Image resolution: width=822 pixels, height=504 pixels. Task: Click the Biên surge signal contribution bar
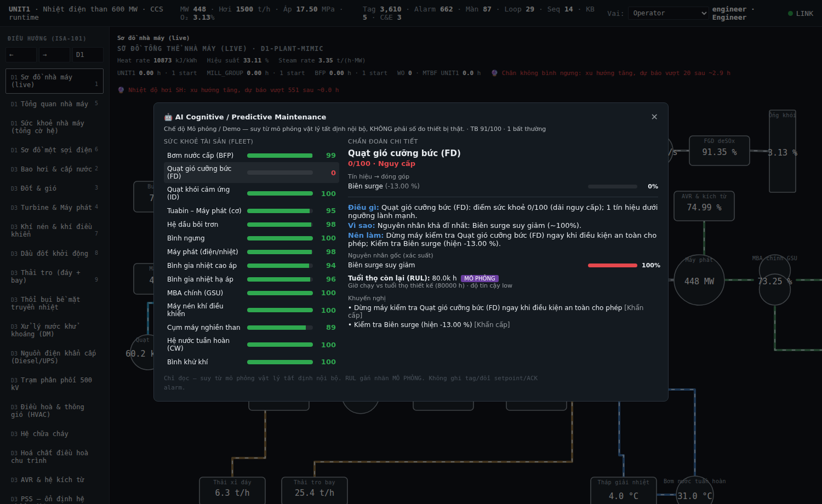(x=613, y=187)
